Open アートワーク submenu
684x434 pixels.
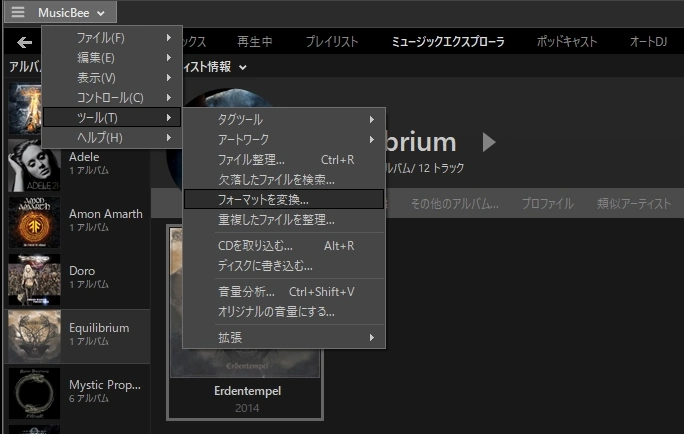click(284, 140)
